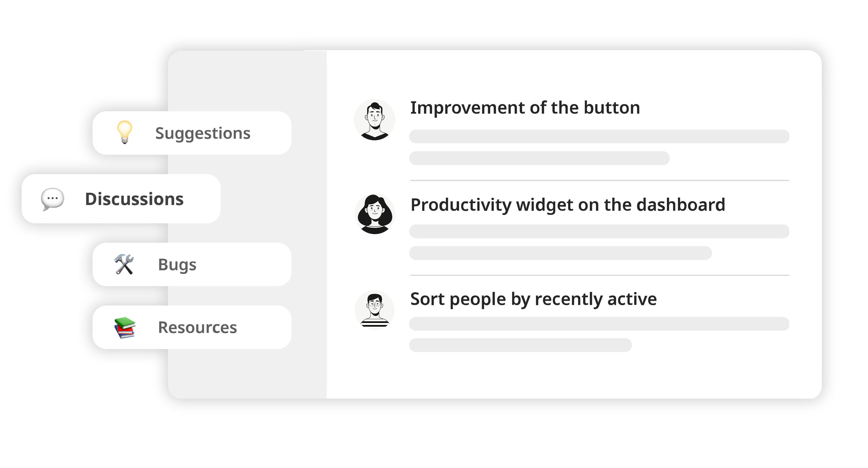Click the hammer and wrench Bugs icon
This screenshot has height=468, width=868.
click(124, 264)
